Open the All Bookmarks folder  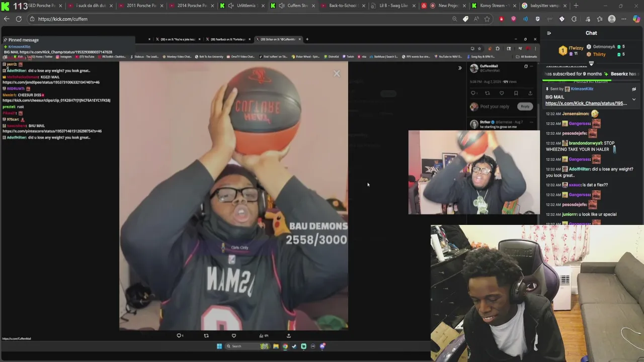tap(526, 57)
